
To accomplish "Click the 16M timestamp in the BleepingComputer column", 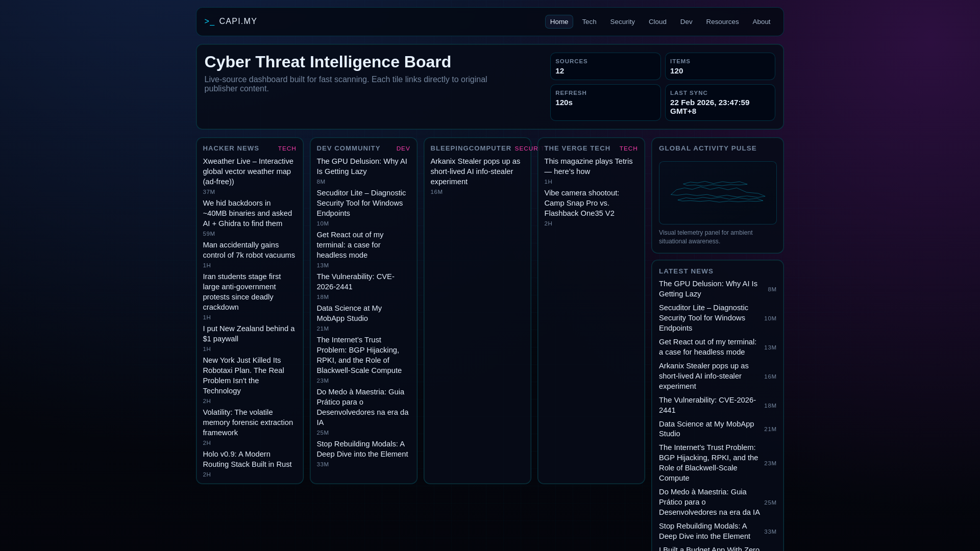I will tap(436, 192).
